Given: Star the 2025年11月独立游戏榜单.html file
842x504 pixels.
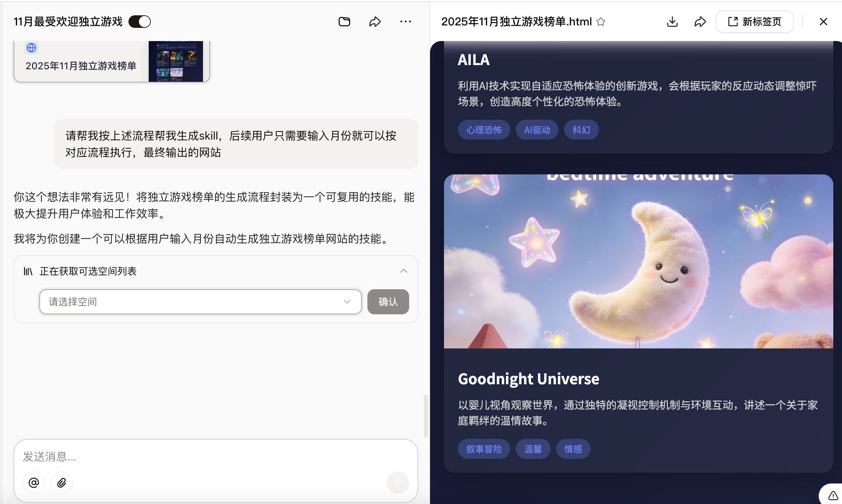Looking at the screenshot, I should click(x=601, y=22).
